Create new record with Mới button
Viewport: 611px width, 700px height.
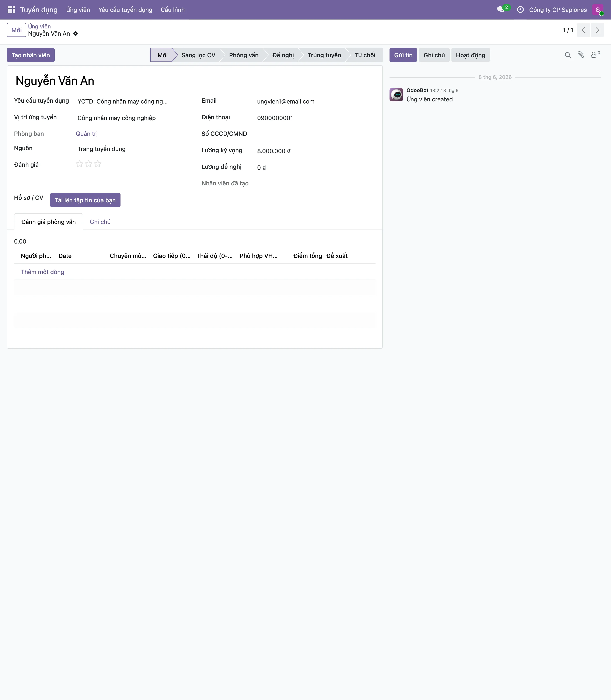(16, 30)
